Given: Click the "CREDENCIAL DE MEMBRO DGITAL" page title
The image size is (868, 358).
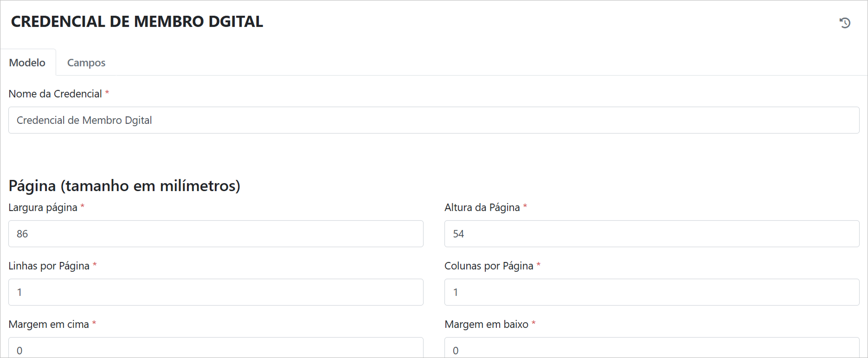Looking at the screenshot, I should coord(137,21).
